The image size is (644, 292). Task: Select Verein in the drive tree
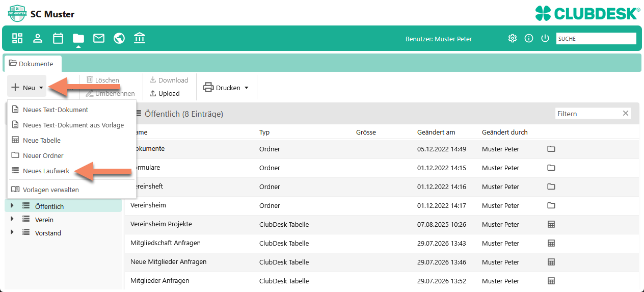coord(44,220)
